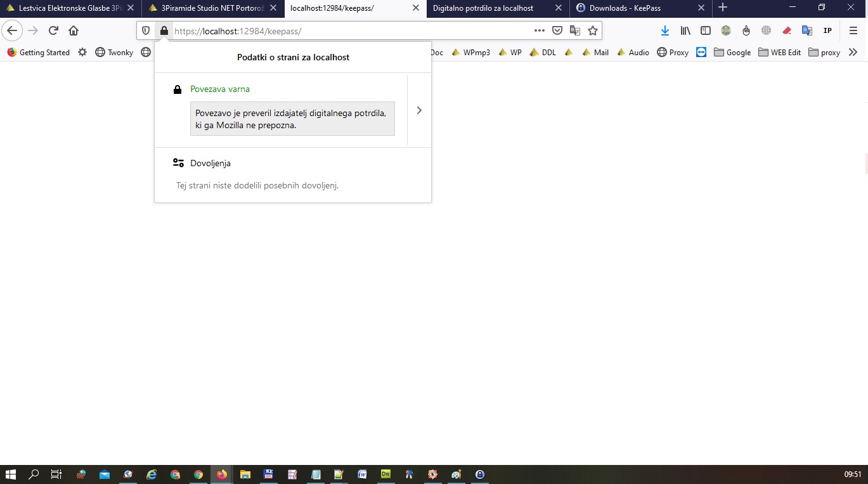The width and height of the screenshot is (868, 484).
Task: Click Google Translate toolbar extension icon
Action: (807, 30)
